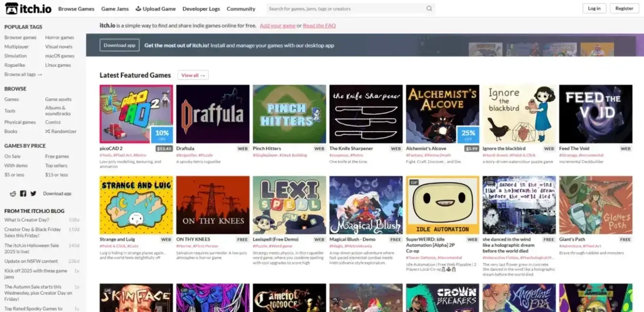Focus the search games input field
Image resolution: width=644 pixels, height=312 pixels.
(344, 9)
